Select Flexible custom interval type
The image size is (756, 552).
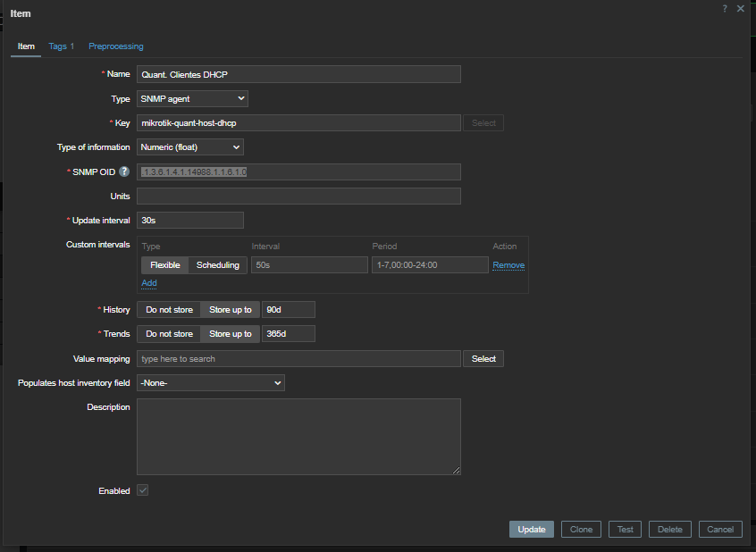(x=165, y=265)
